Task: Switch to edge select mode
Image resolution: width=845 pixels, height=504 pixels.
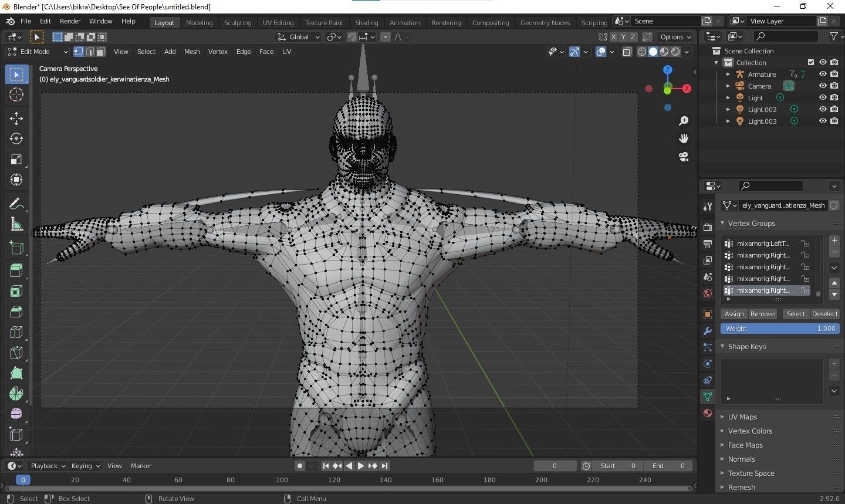Action: pos(89,52)
